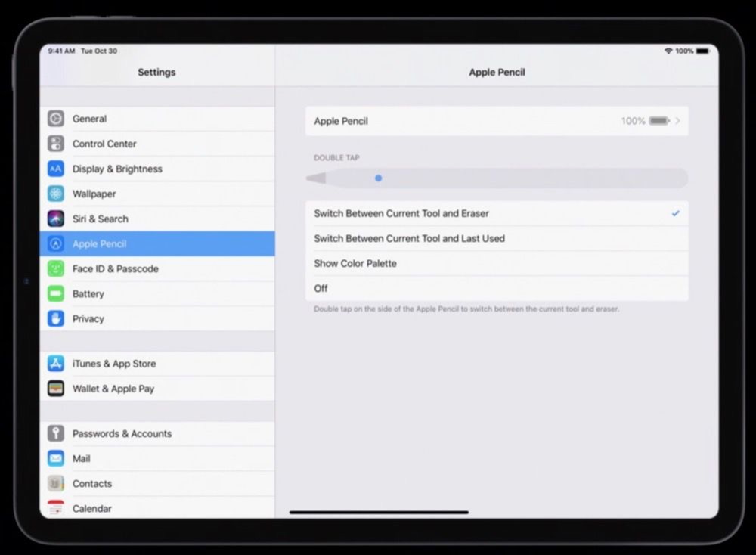Tap the Control Center toggles icon

55,144
